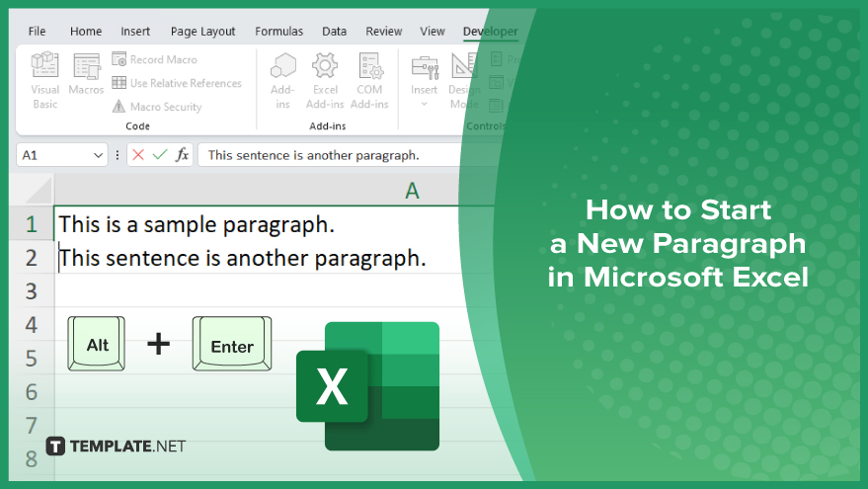Toggle Design Mode
868x489 pixels.
tap(463, 81)
